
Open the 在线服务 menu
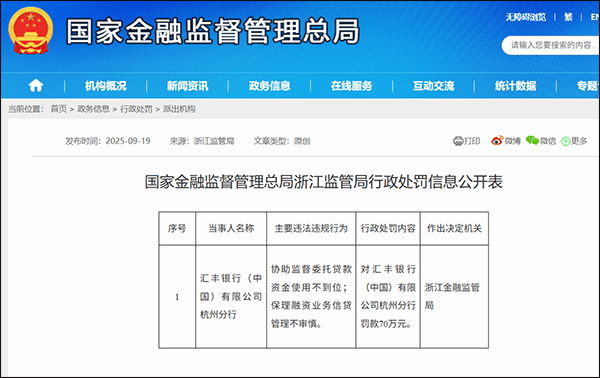[351, 86]
